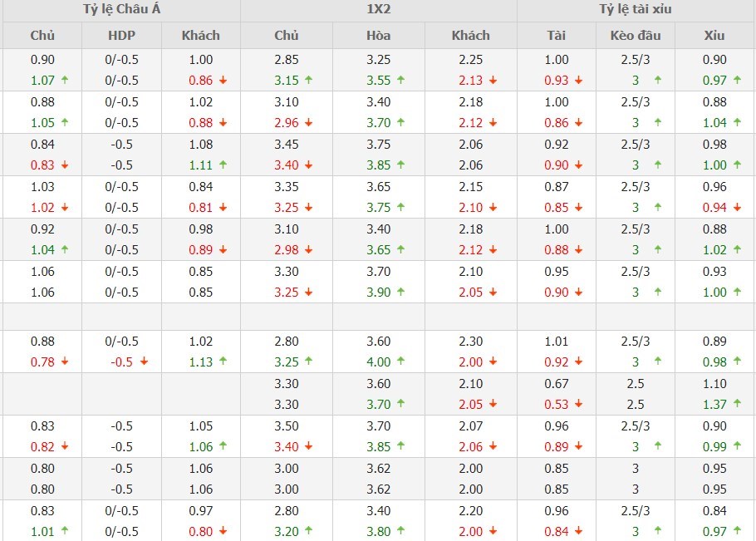
Task: Click the Hòa column header
Action: pyautogui.click(x=378, y=36)
